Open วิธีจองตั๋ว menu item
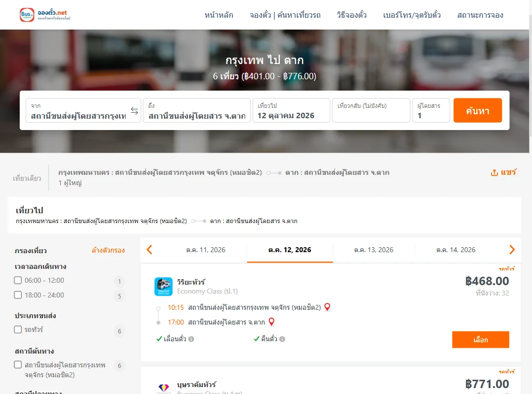This screenshot has width=532, height=394. 352,15
